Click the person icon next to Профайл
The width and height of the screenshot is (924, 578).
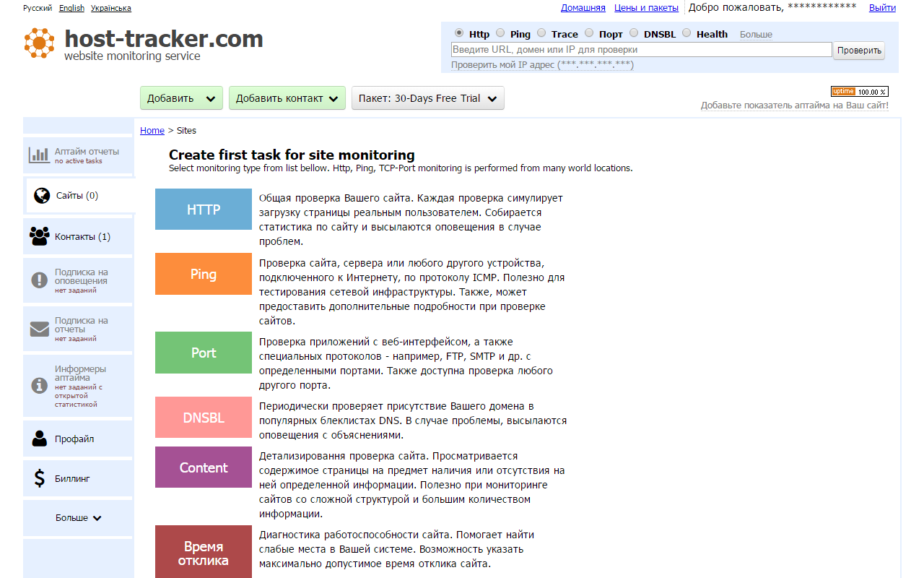tap(40, 438)
